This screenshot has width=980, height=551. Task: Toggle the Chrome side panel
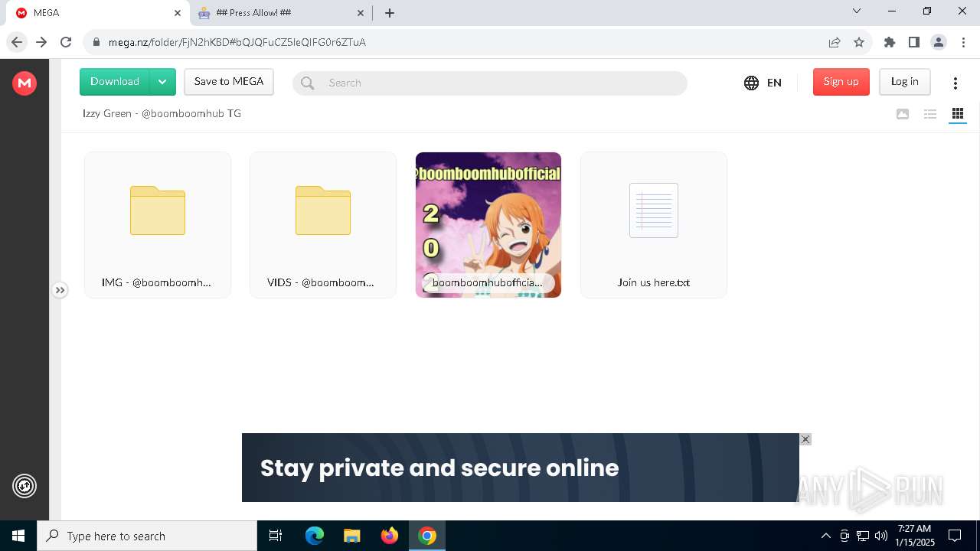coord(914,42)
